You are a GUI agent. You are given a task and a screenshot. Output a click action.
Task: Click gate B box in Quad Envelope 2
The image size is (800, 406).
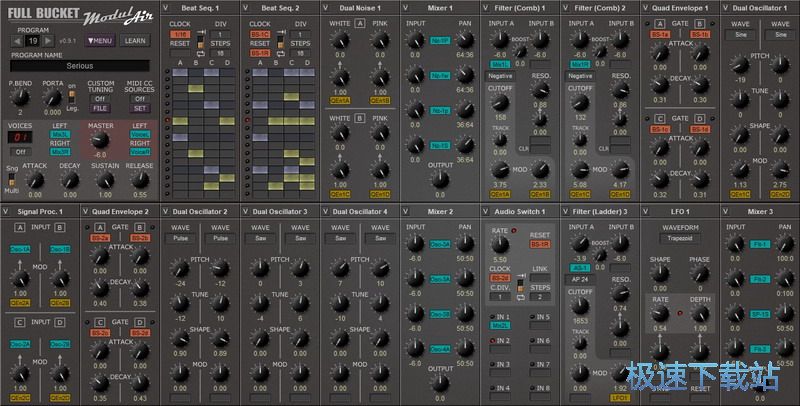140,227
